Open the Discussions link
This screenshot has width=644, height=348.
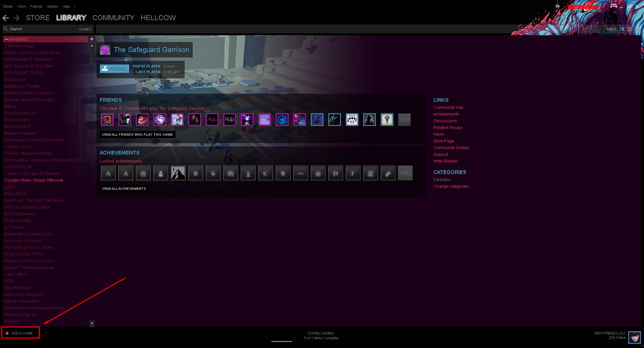(x=445, y=121)
